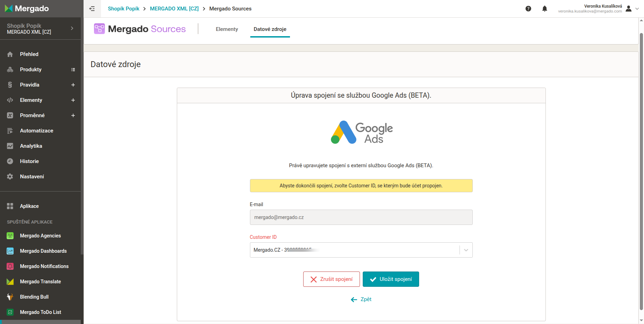The width and height of the screenshot is (644, 324).
Task: Open notifications bell icon
Action: [x=544, y=9]
